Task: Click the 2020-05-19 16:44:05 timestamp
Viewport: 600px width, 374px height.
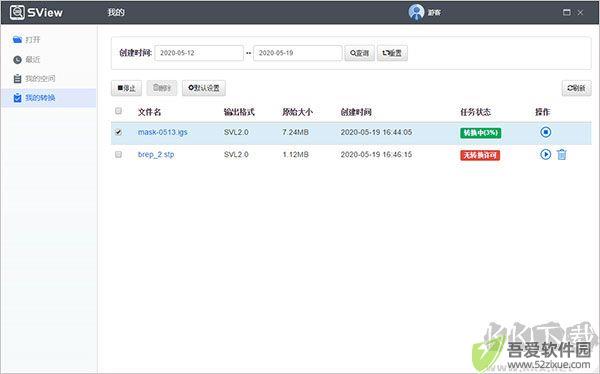Action: pos(376,132)
